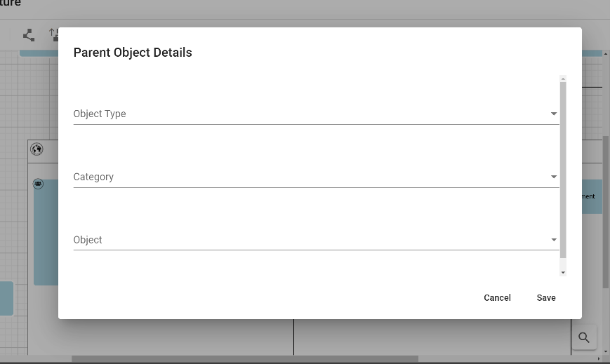Click the Object Type field label

click(100, 114)
